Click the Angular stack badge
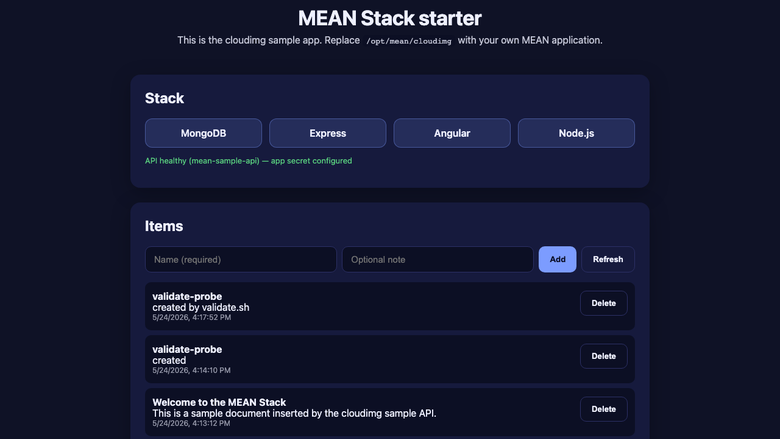Viewport: 780px width, 439px height. (x=452, y=133)
